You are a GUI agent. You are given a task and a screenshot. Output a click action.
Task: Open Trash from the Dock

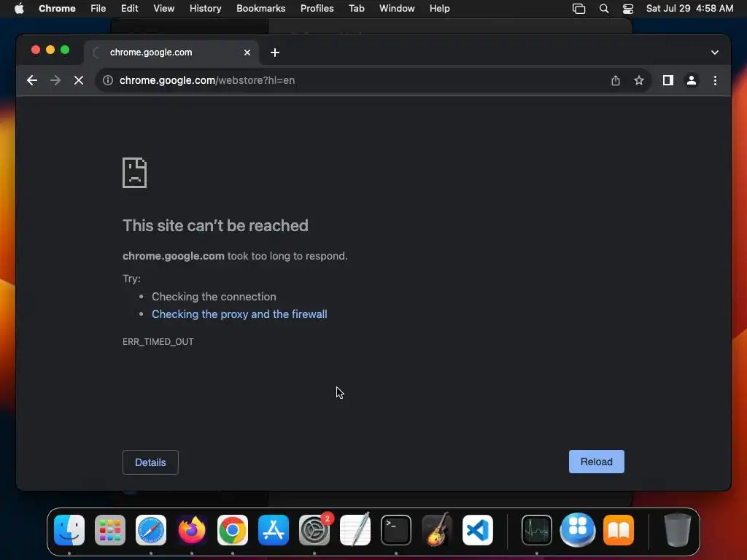678,530
